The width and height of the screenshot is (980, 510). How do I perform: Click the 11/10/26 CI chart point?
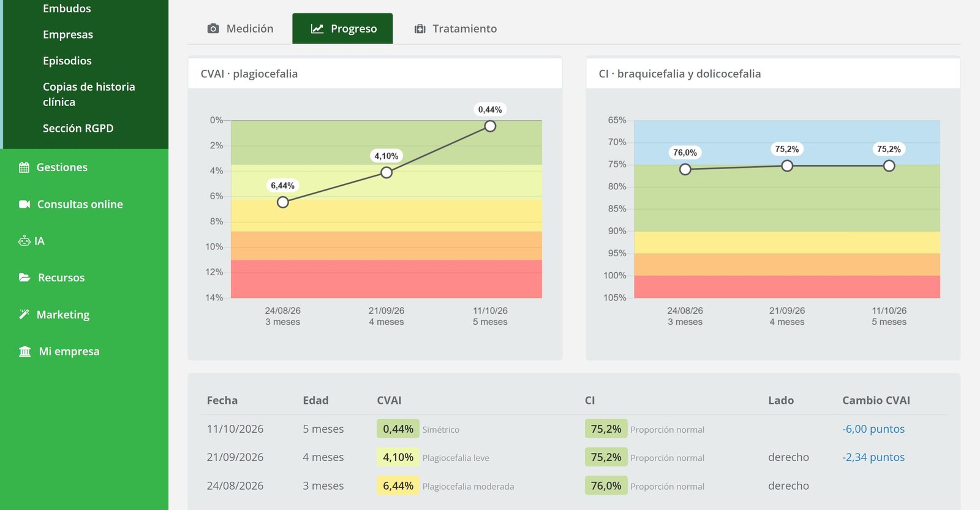point(889,166)
